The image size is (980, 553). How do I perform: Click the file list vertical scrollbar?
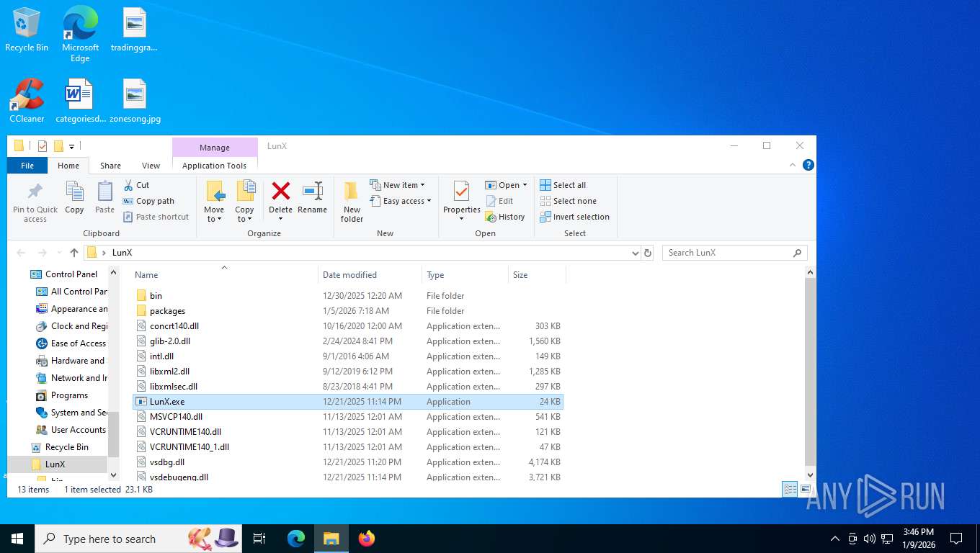[810, 371]
